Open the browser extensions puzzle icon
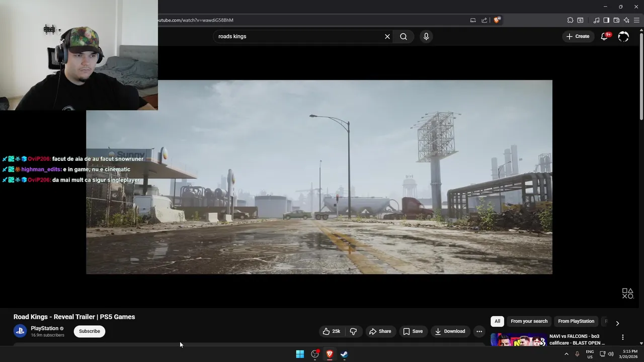The image size is (644, 362). (570, 20)
